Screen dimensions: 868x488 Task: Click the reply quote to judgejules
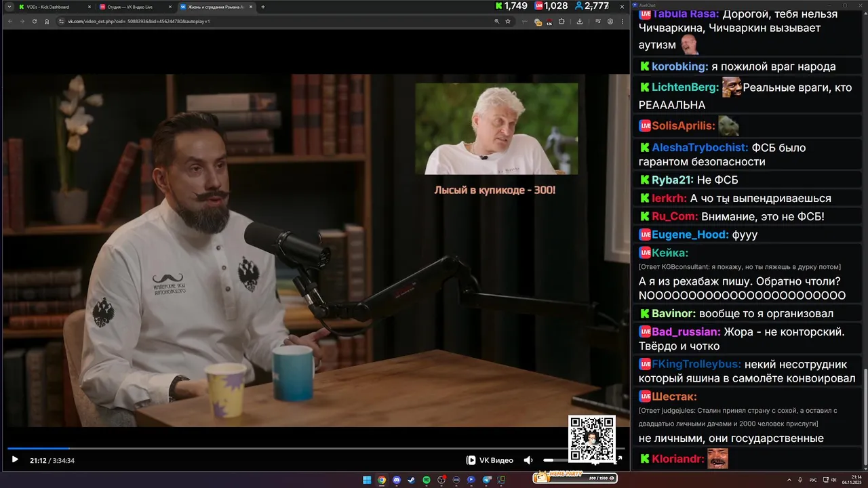(738, 417)
